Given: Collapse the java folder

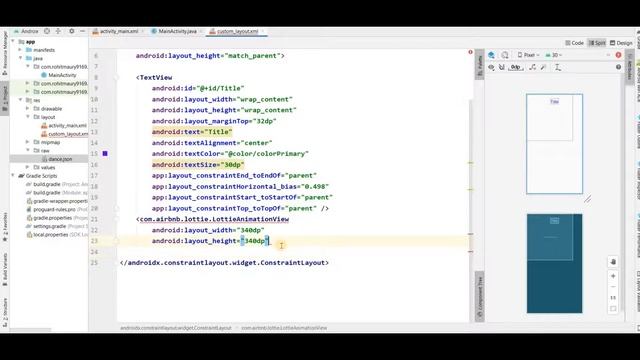Looking at the screenshot, I should (x=20, y=58).
